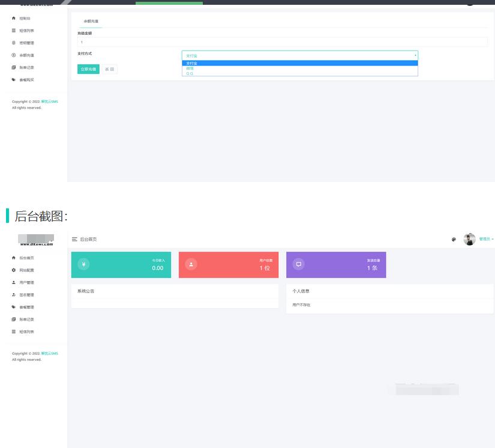Screen dimensions: 495x448
Task: Click the 控制台 home icon in top sidebar
Action: coord(14,19)
